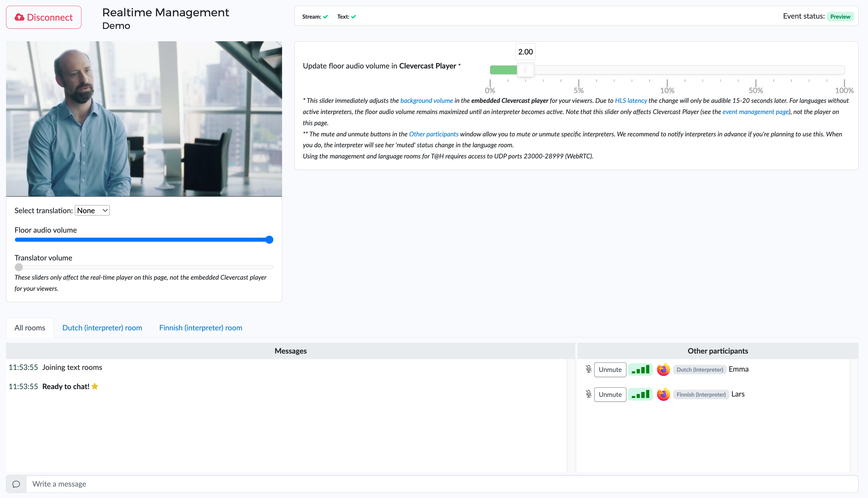
Task: Click participant name Emma
Action: pyautogui.click(x=739, y=369)
